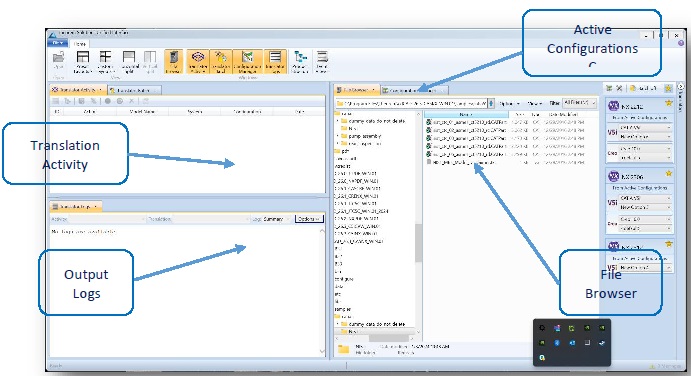This screenshot has width=691, height=376.
Task: Toggle the File Browser window button
Action: [174, 62]
